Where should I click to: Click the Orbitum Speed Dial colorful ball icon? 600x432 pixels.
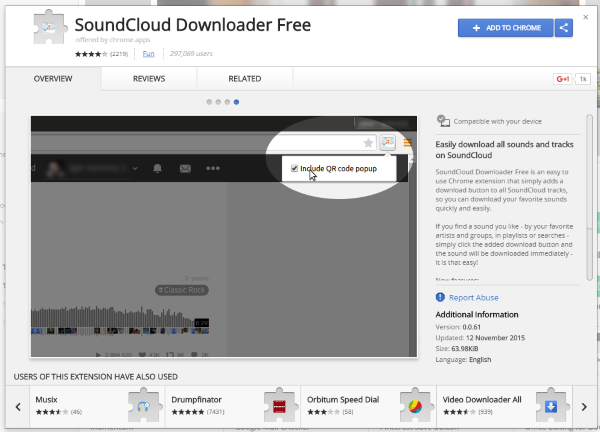click(x=415, y=406)
